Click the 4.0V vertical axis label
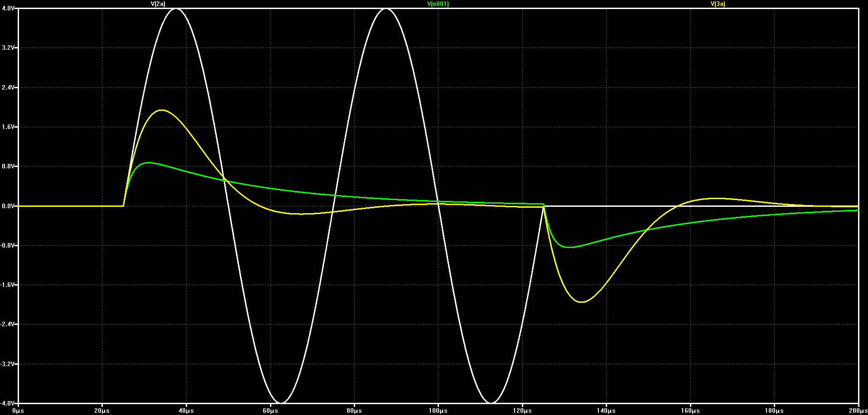 click(x=8, y=9)
